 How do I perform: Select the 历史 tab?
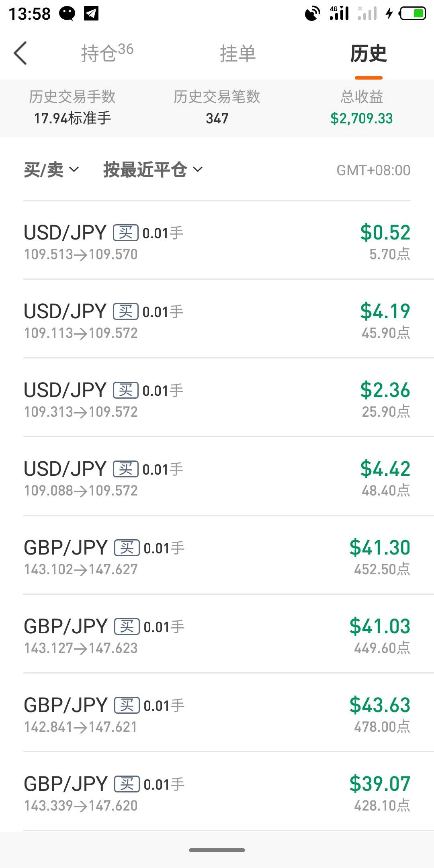point(368,53)
